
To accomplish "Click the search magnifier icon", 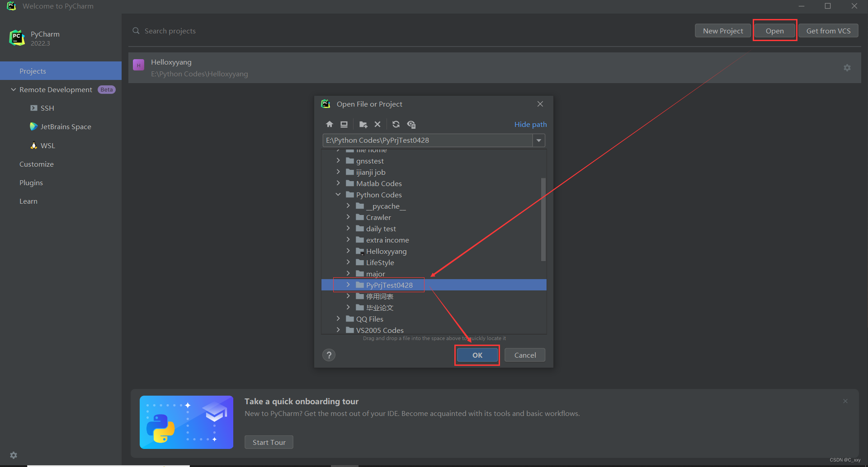I will tap(136, 31).
